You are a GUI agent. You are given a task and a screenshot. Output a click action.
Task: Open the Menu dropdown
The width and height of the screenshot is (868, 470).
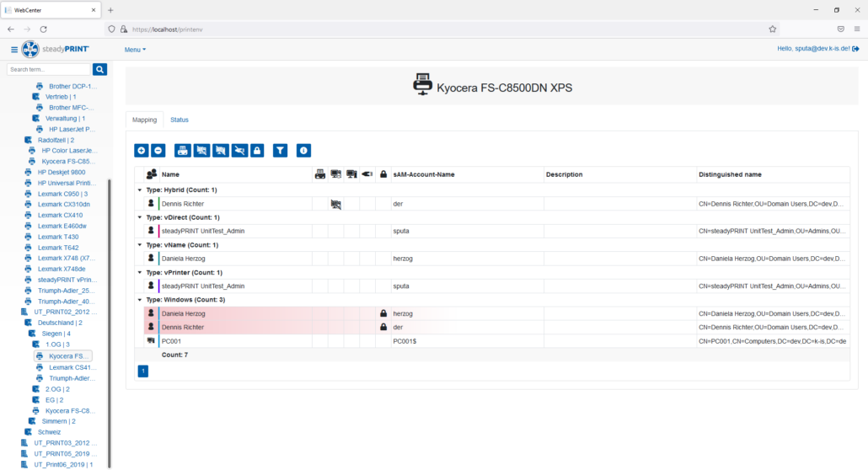[135, 50]
